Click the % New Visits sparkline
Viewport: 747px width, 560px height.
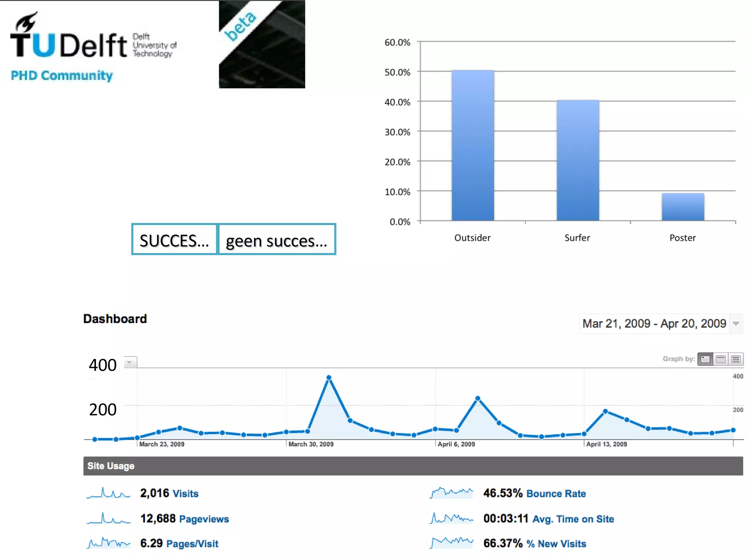click(452, 543)
